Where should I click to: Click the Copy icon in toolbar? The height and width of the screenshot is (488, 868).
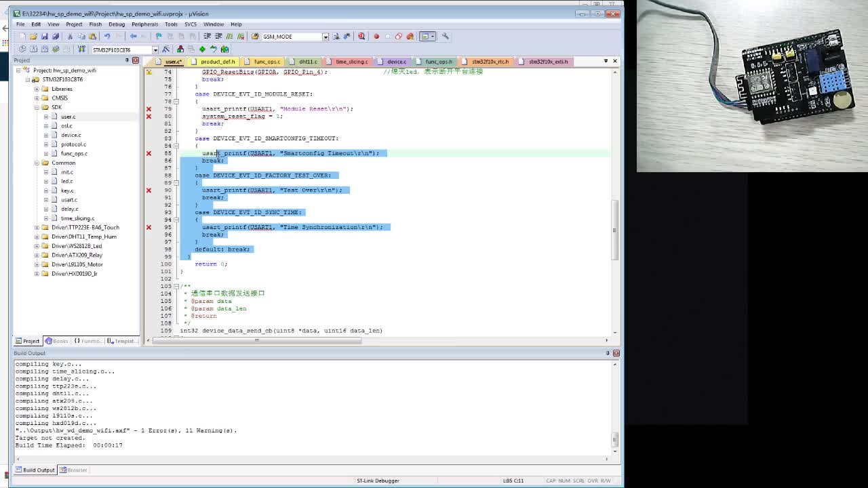pyautogui.click(x=81, y=37)
